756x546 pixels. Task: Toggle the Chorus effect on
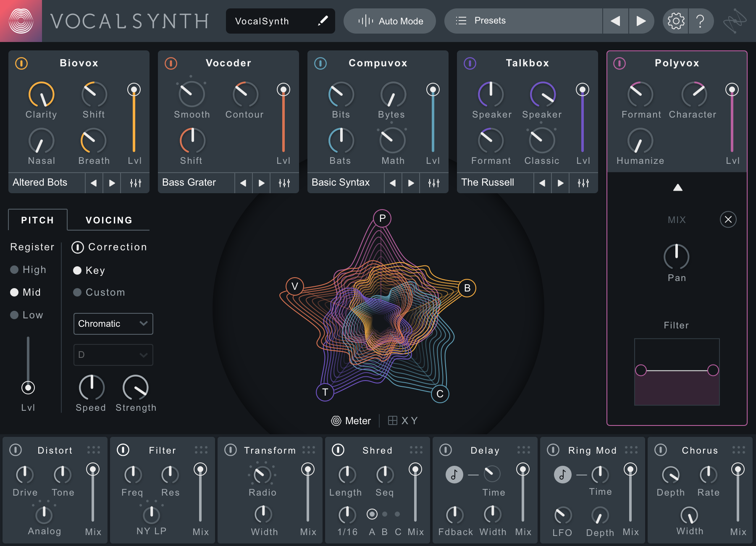click(660, 449)
